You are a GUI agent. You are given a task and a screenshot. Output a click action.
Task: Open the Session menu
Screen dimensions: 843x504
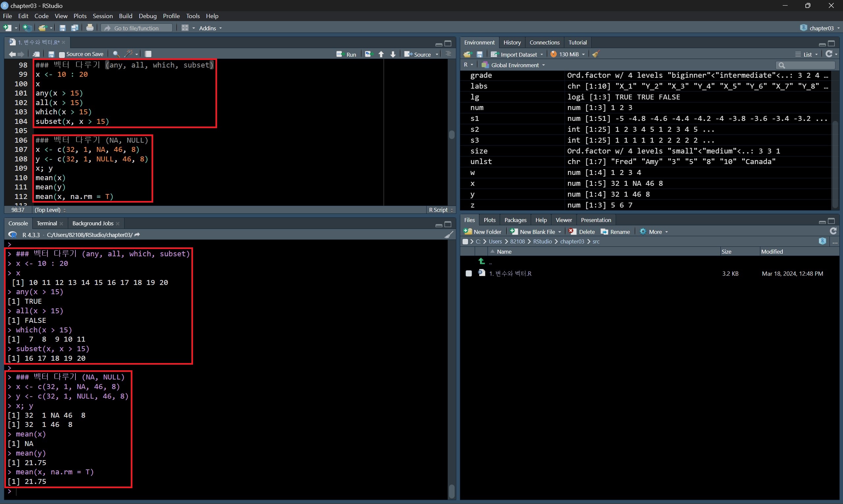[102, 16]
